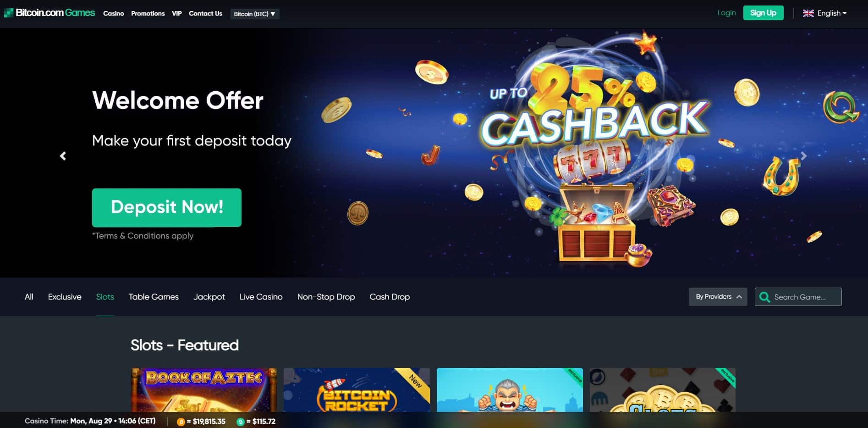Open the Jackpot games tab
Image resolution: width=868 pixels, height=428 pixels.
209,297
